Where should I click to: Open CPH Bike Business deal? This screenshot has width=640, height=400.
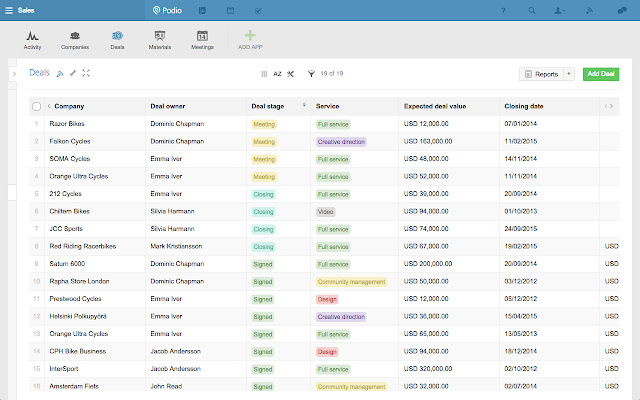(78, 351)
